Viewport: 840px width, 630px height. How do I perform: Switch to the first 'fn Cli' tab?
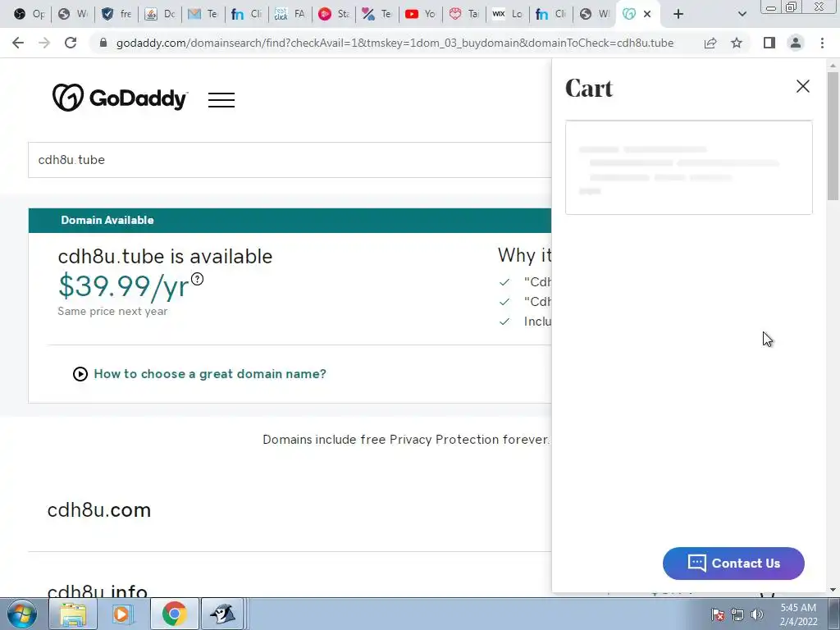[246, 14]
